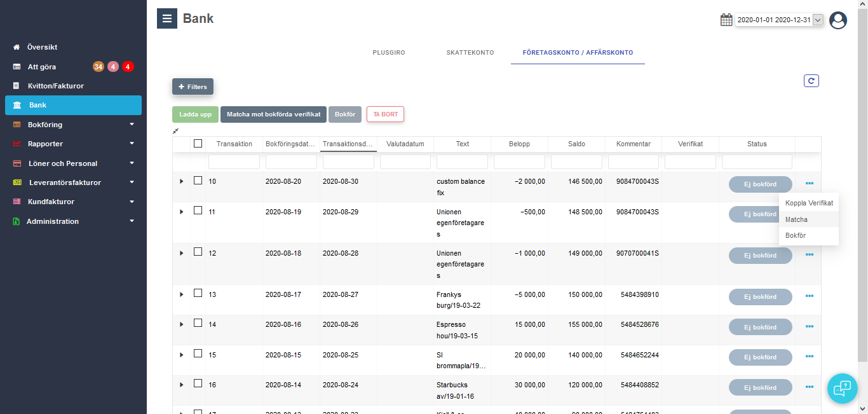Open the user profile avatar icon
Screen dimensions: 868x414
[x=838, y=20]
